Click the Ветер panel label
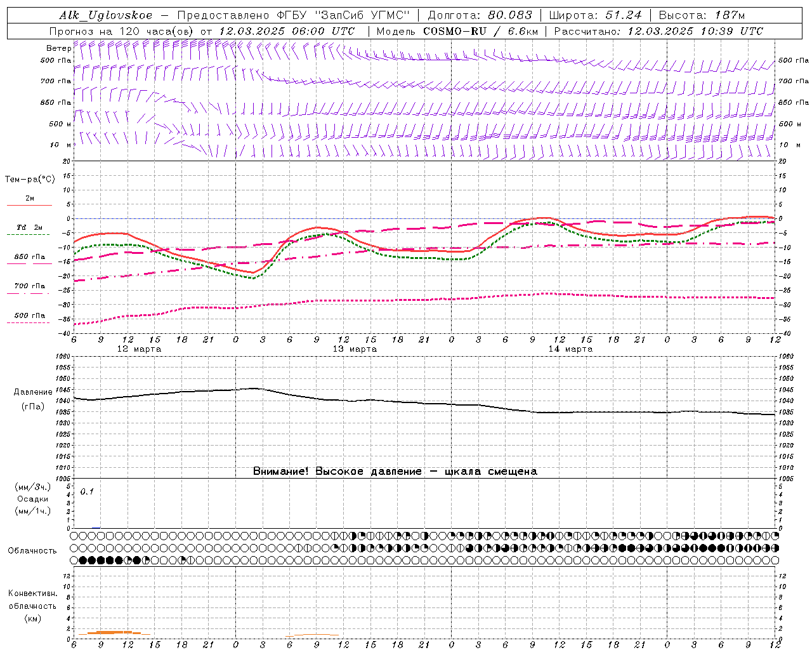812x650 pixels. pyautogui.click(x=58, y=48)
